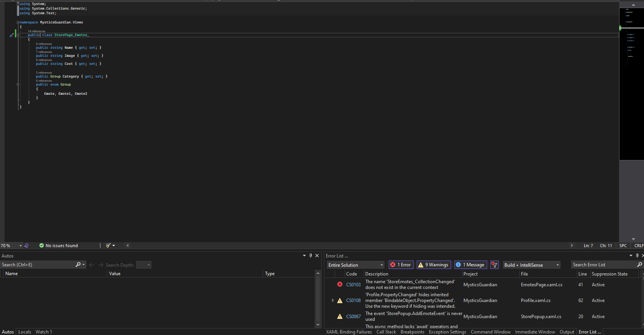Screen dimensions: 644x335
Task: Toggle the 9 Warnings filter
Action: 434,265
